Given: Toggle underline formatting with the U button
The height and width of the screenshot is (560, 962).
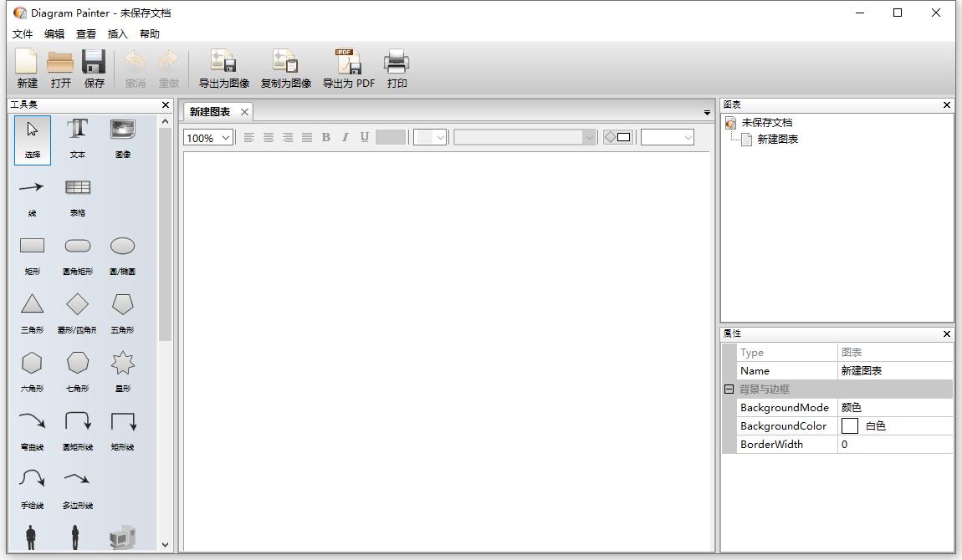Looking at the screenshot, I should 364,137.
